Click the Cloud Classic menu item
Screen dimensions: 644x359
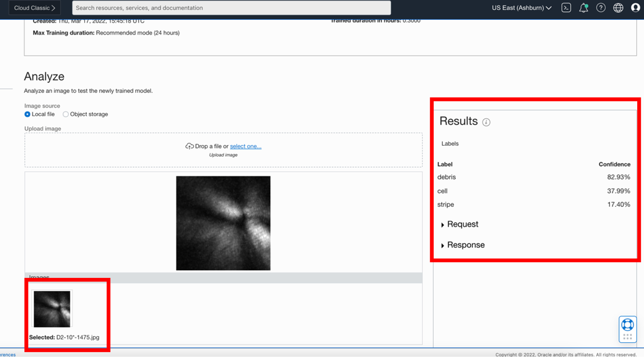[34, 8]
